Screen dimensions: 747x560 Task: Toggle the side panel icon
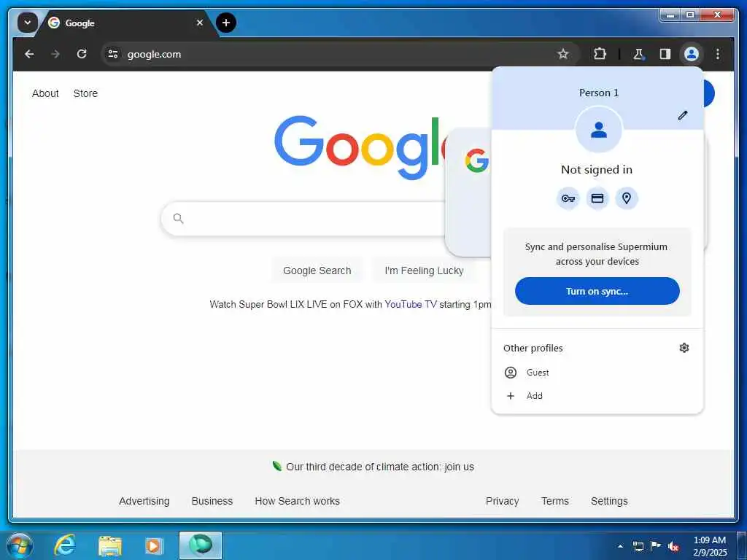[x=665, y=54]
